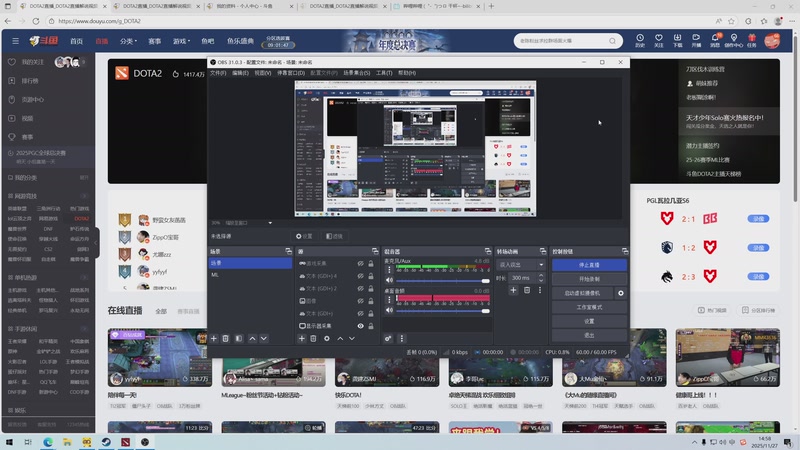The image size is (800, 450).
Task: Pop out the 混音器 dock panel icon
Action: pos(488,252)
